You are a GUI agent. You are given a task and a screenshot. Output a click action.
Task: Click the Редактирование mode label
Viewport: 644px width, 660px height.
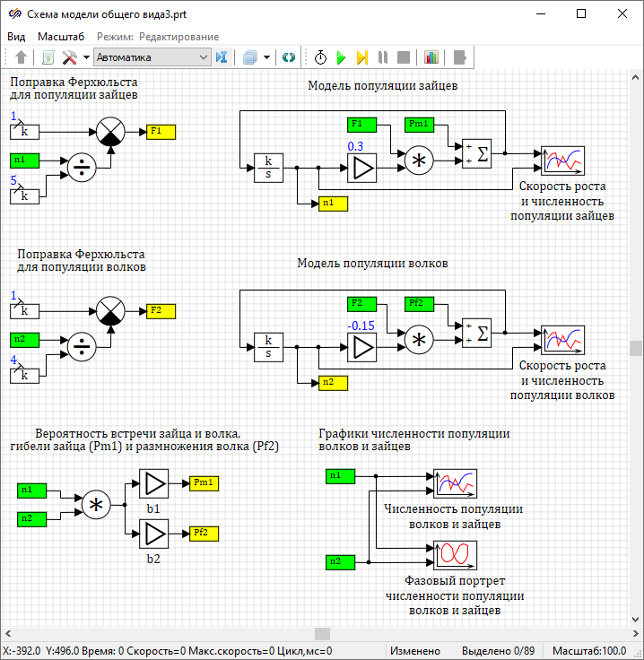(178, 36)
